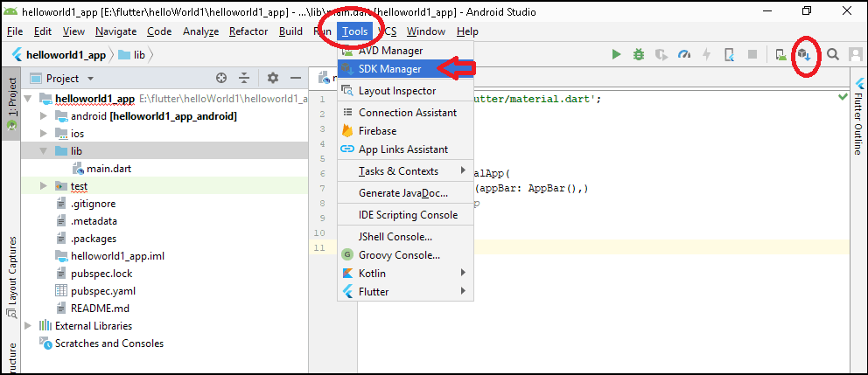Viewport: 868px width, 375px height.
Task: Open SDK Manager toolbar icon
Action: [x=804, y=54]
